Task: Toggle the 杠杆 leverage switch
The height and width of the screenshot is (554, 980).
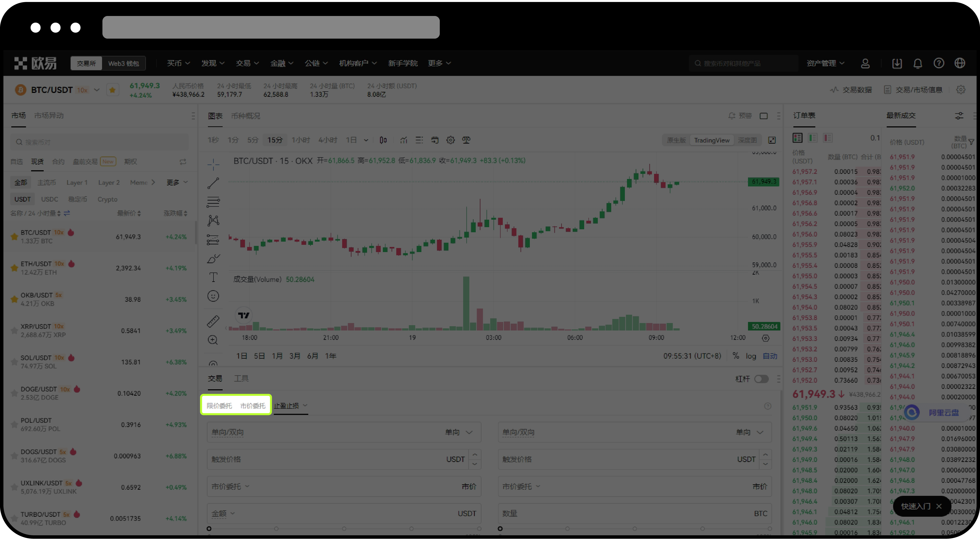Action: (x=761, y=379)
